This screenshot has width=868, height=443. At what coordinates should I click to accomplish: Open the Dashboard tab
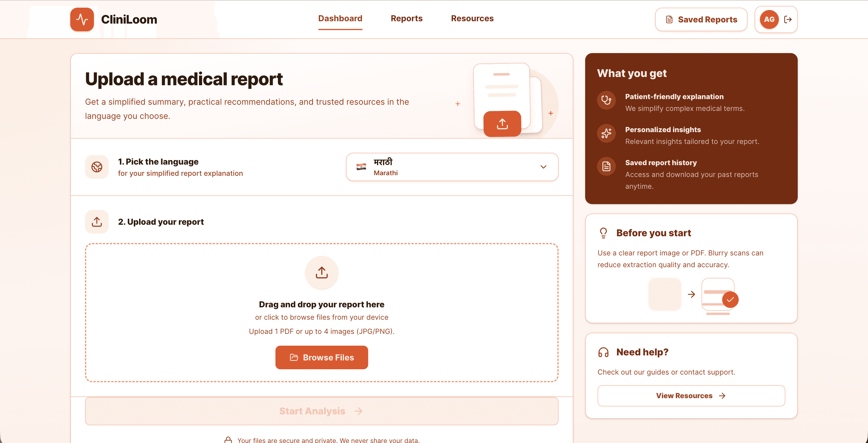(x=340, y=19)
